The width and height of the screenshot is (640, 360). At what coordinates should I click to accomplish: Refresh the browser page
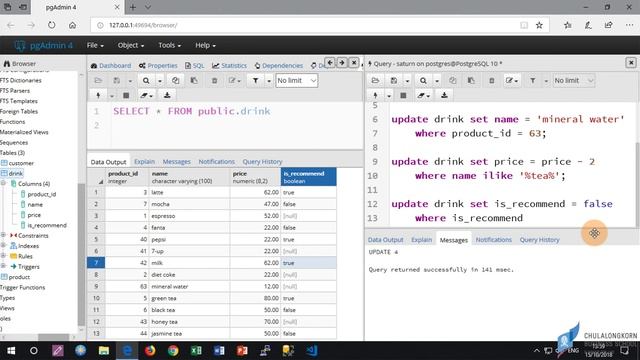51,25
